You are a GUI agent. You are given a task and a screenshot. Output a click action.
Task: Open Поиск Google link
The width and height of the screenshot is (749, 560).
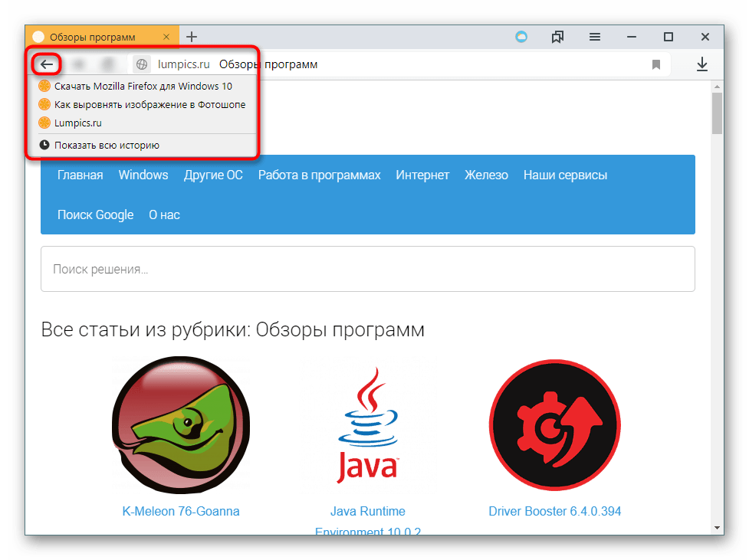click(x=96, y=215)
